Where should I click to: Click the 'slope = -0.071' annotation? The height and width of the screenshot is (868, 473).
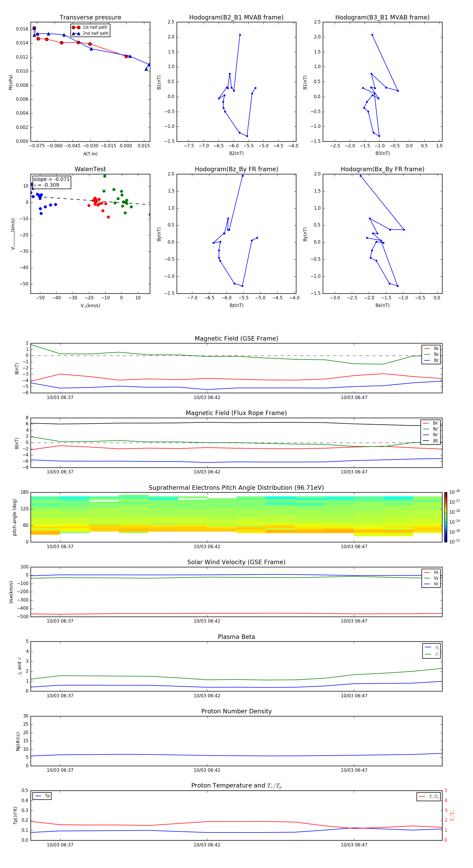(52, 179)
